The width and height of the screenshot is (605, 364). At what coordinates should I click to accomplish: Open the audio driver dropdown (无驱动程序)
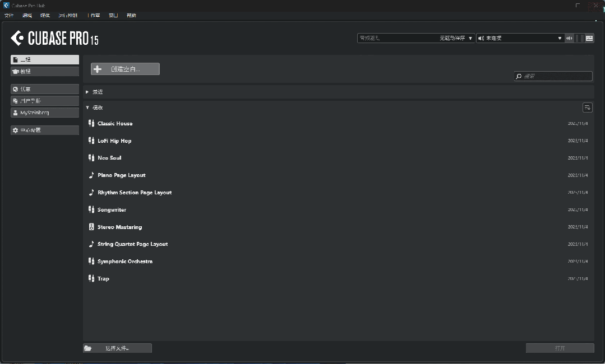[416, 38]
